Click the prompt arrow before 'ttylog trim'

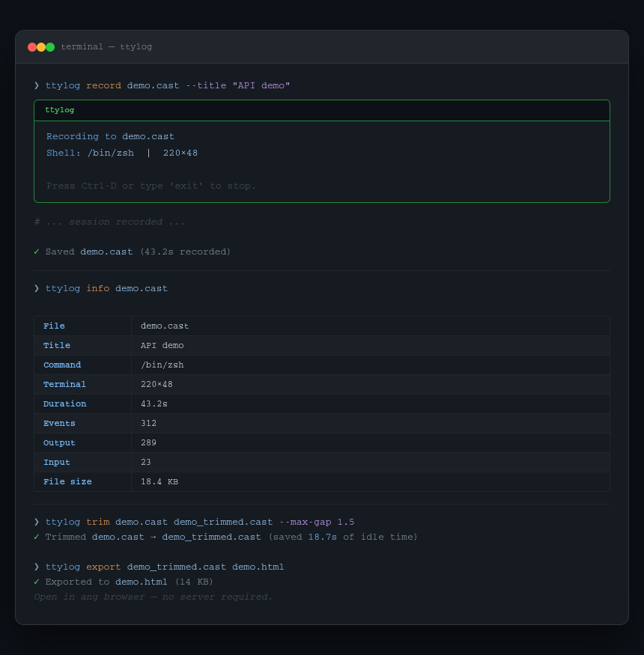click(37, 522)
